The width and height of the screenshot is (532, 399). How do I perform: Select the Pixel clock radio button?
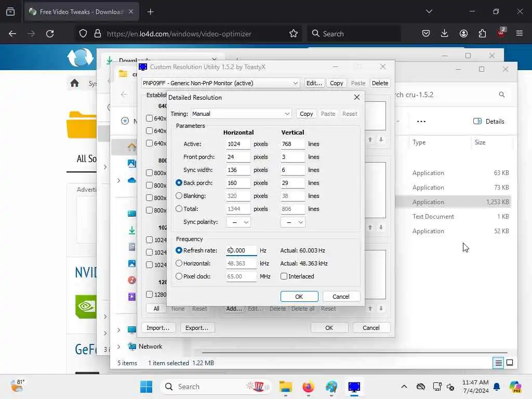[179, 276]
